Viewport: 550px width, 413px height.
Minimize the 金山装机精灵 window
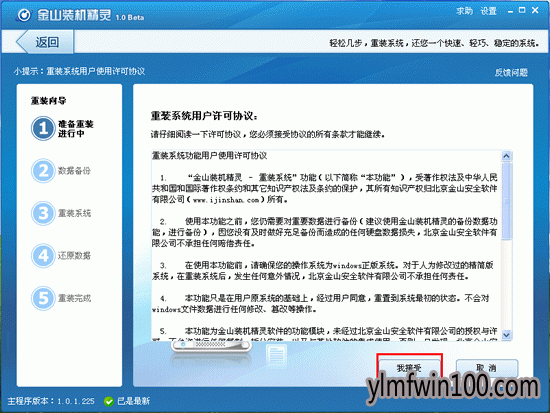[x=510, y=11]
